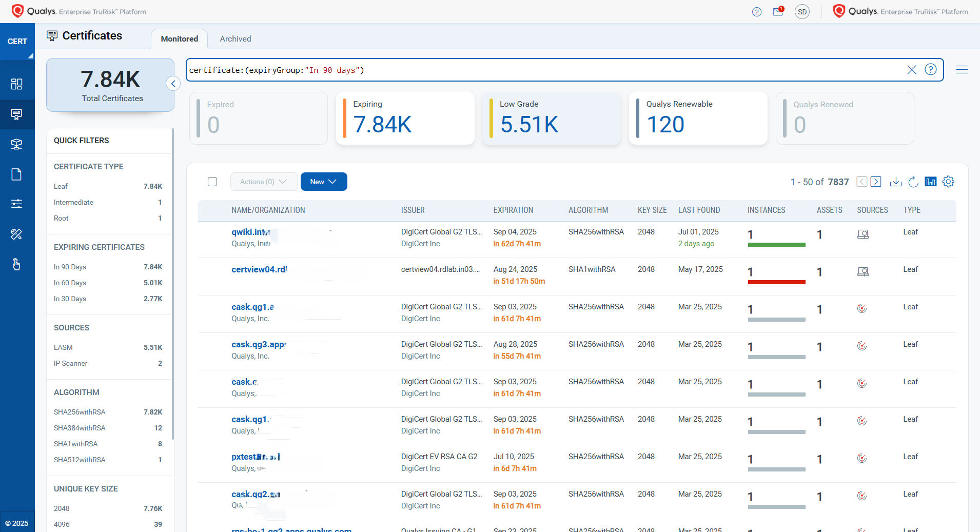
Task: Open the cask.qg3 certificate link
Action: (259, 344)
